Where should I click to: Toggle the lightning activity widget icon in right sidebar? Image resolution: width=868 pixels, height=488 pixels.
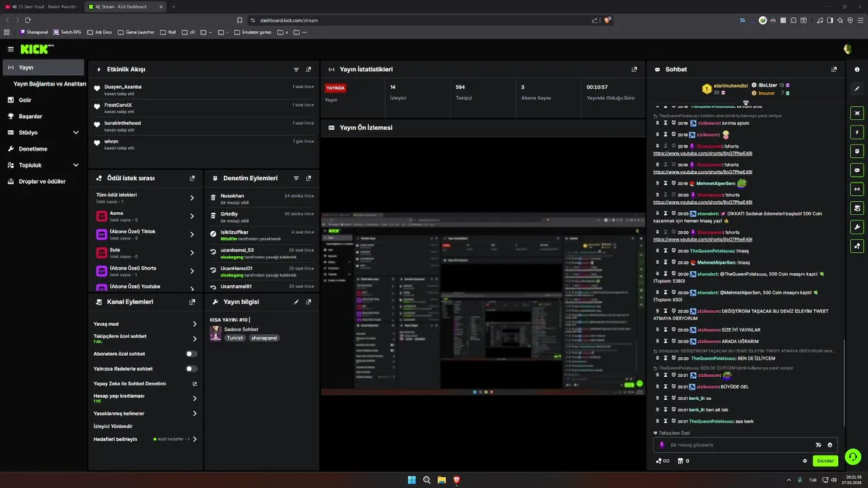tap(857, 132)
